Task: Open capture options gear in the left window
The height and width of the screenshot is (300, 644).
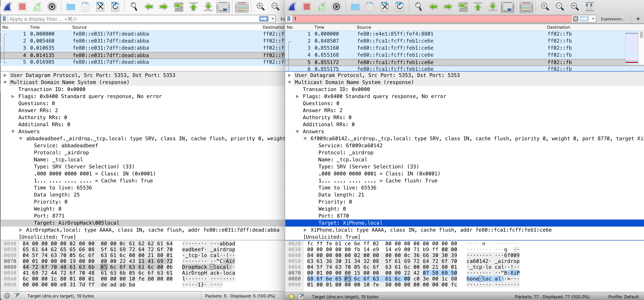Action: [x=52, y=7]
